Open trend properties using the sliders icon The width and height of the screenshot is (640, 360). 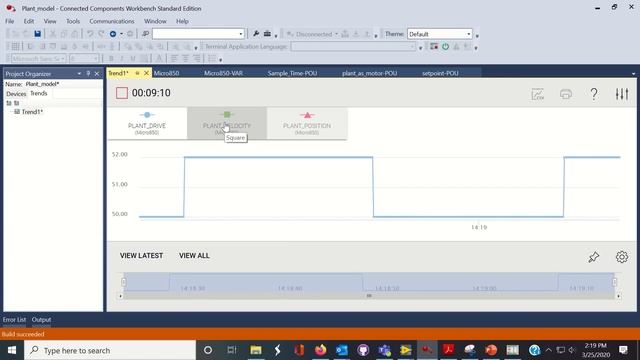[x=622, y=94]
